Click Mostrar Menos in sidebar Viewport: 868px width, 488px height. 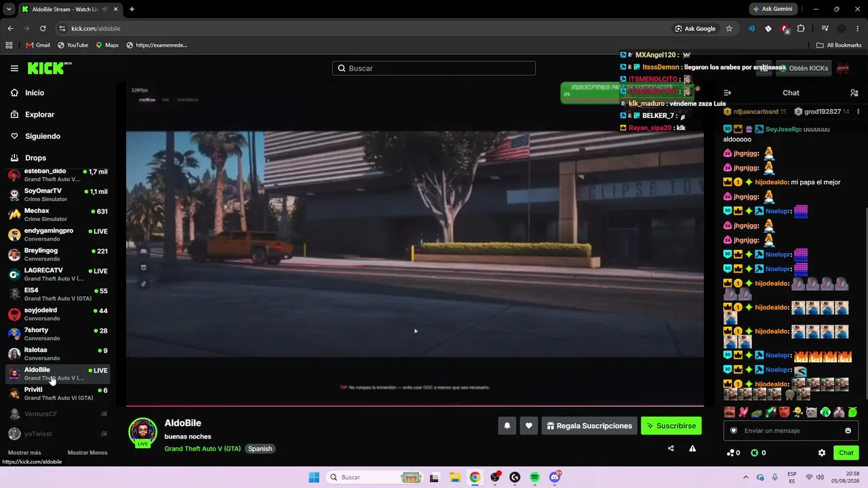[87, 453]
